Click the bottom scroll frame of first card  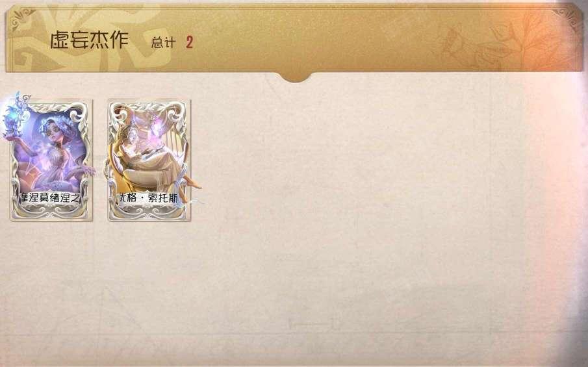tap(51, 212)
